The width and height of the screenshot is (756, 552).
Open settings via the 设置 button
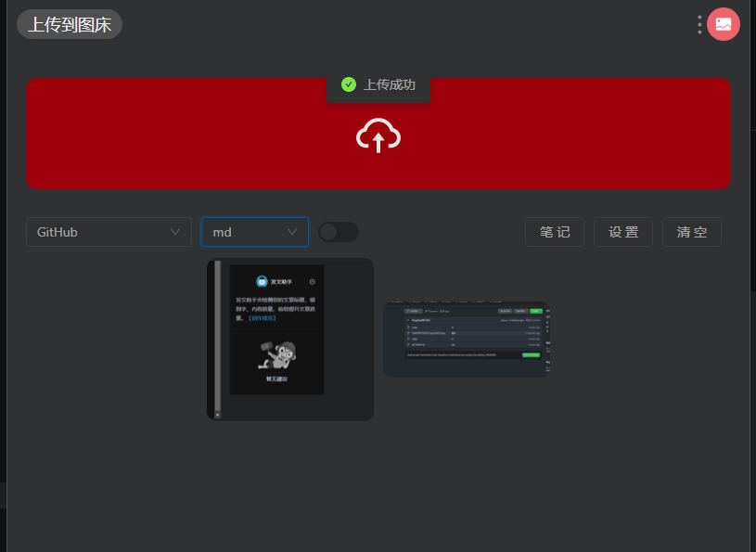tap(622, 231)
